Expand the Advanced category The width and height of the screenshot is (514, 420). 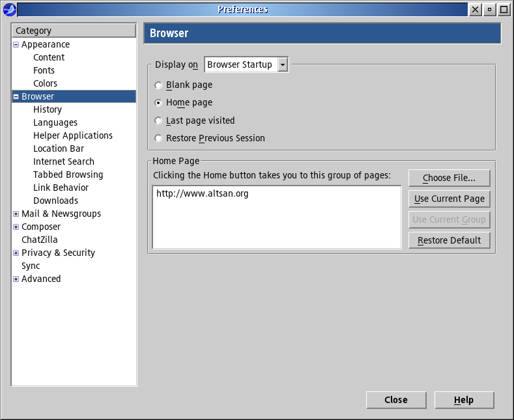(x=16, y=279)
